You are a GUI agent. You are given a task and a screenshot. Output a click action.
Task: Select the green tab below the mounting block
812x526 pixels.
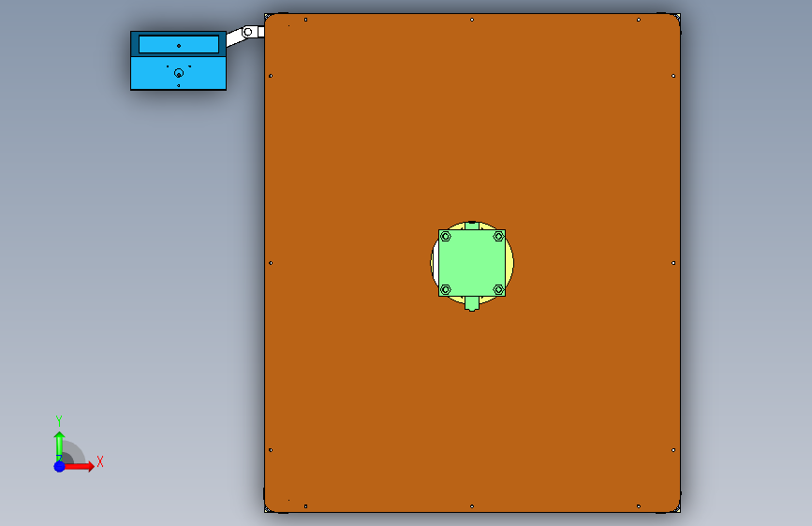[472, 303]
